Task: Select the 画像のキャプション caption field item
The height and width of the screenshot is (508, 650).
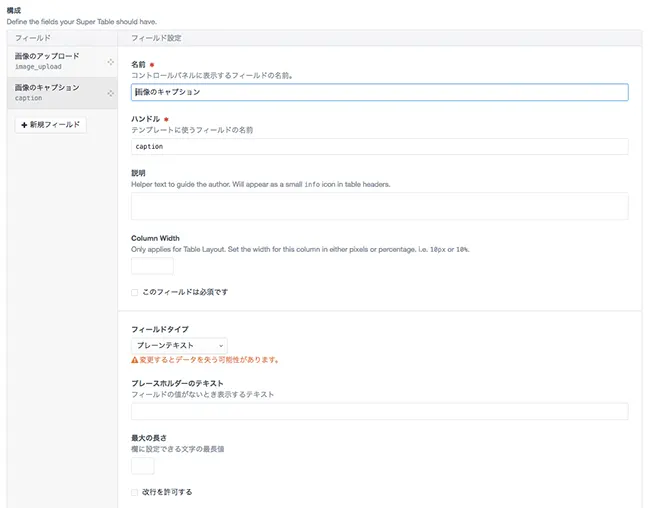Action: coord(55,93)
